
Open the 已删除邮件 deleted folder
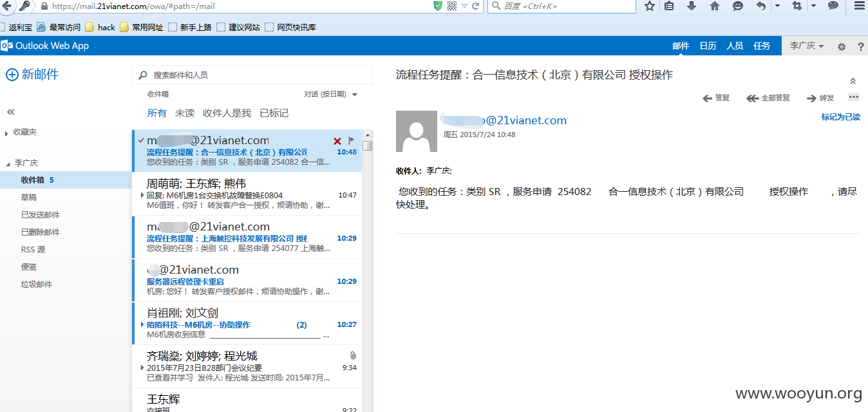(41, 232)
